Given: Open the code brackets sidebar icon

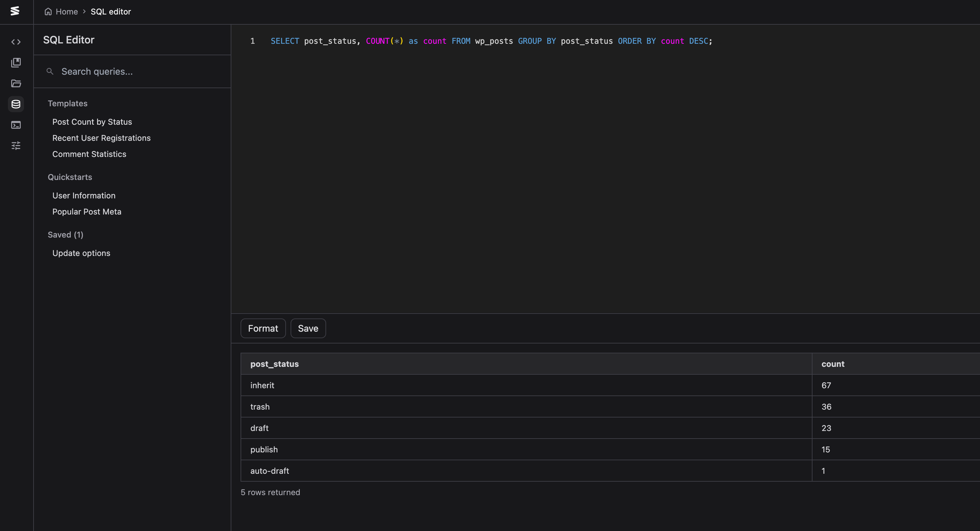Looking at the screenshot, I should pyautogui.click(x=16, y=42).
